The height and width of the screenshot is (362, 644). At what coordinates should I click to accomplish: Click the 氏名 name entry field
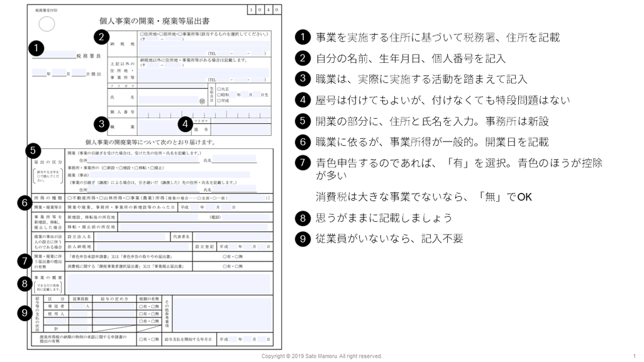point(169,99)
